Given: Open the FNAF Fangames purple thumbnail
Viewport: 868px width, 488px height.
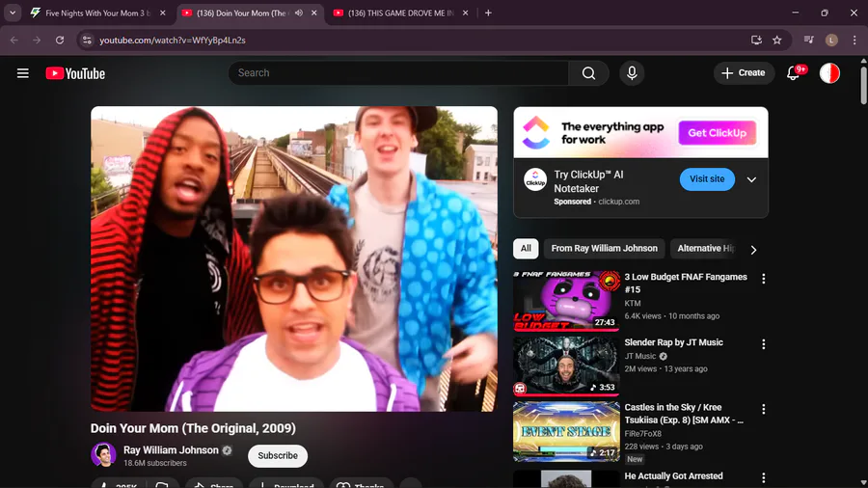Looking at the screenshot, I should pos(566,301).
